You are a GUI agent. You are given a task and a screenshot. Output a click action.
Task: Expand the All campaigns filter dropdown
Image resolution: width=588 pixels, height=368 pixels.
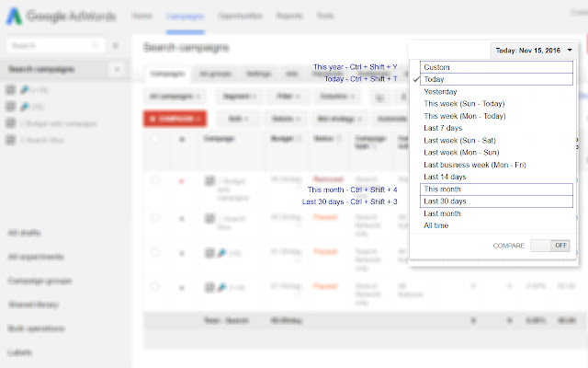pos(175,97)
